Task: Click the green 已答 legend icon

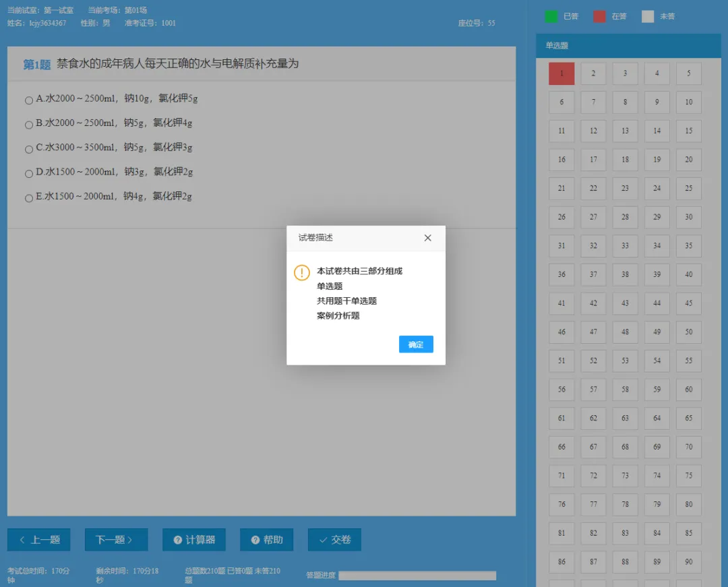Action: pyautogui.click(x=552, y=16)
